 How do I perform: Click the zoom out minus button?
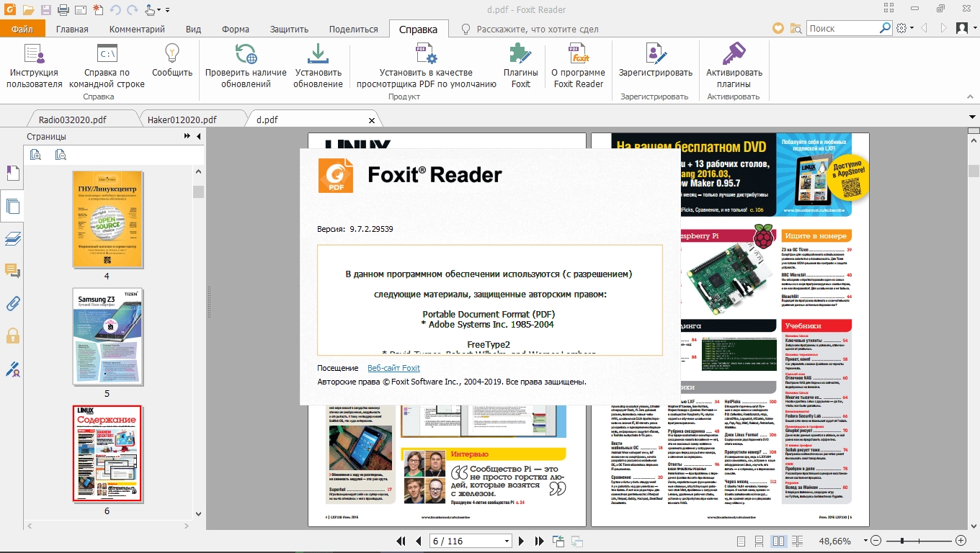click(876, 541)
